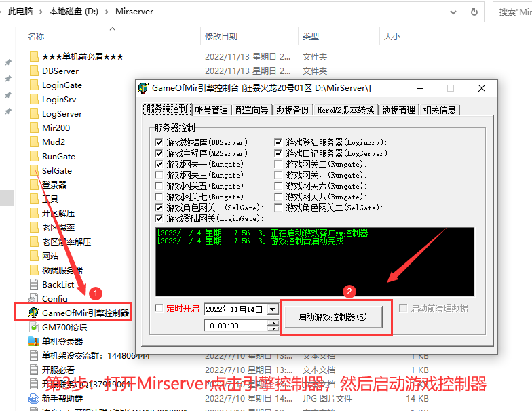Viewport: 532px width, 411px height.
Task: Select the SelGate folder icon
Action: pos(34,170)
